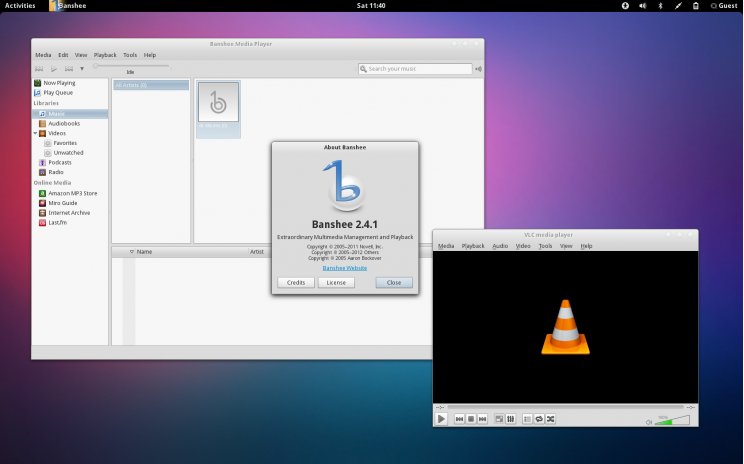This screenshot has width=744, height=464.
Task: Collapse the Videos tree in Banshee
Action: [35, 133]
